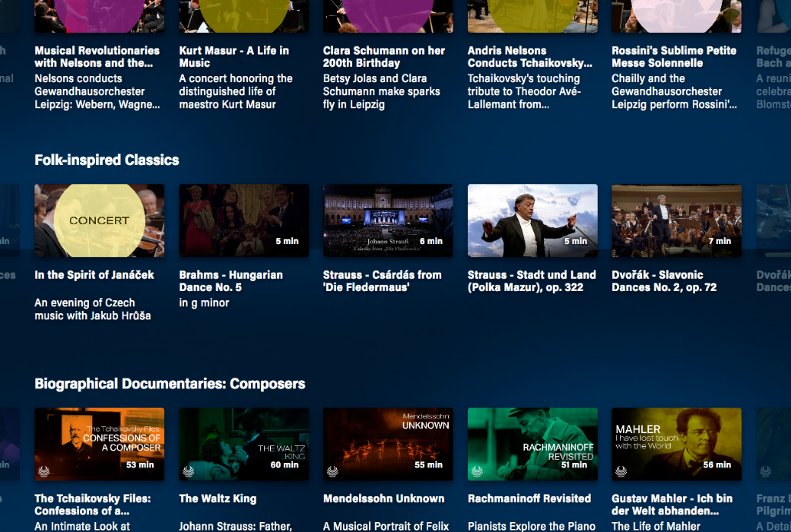Click the '7 min' label on Dvořák thumbnail
Screen dimensions: 791x532
point(720,241)
